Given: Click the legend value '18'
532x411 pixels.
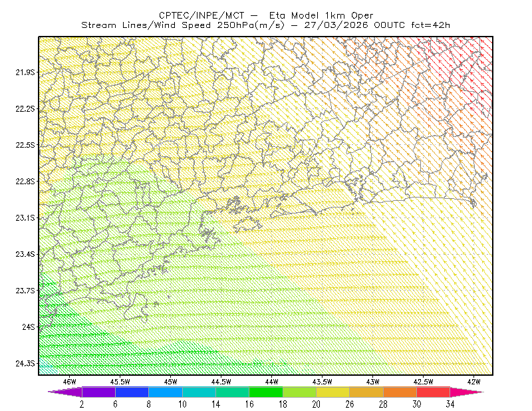Looking at the screenshot, I should pyautogui.click(x=283, y=404).
